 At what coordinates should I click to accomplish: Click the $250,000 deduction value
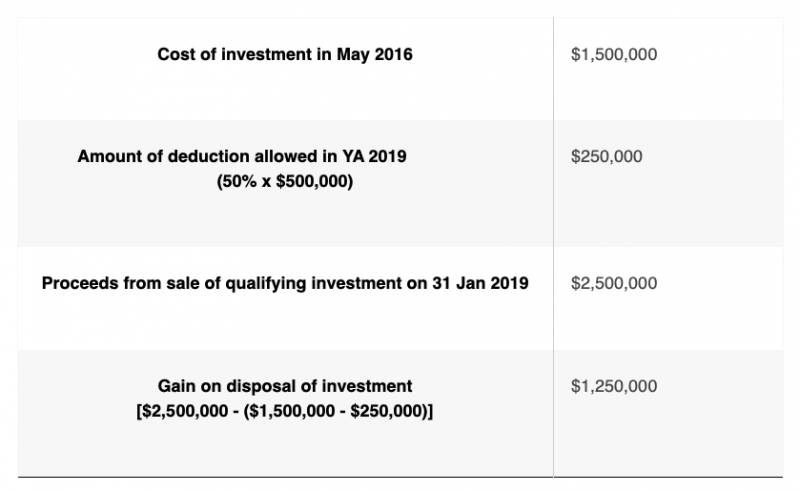[606, 157]
